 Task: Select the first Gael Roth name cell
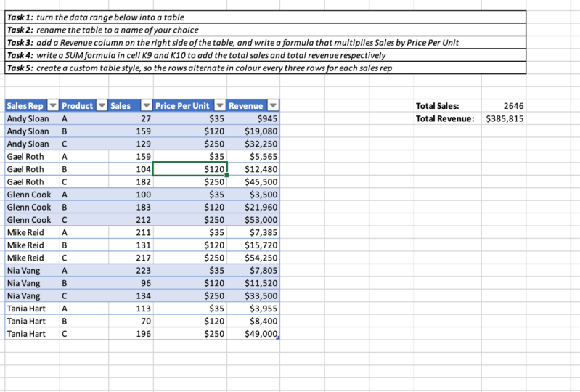click(32, 156)
